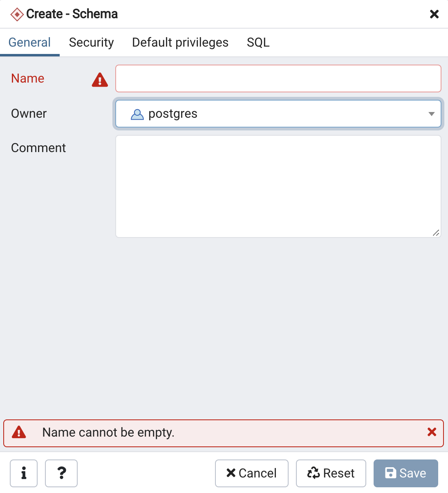Open the Owner combo box showing postgres
This screenshot has height=493, width=448.
[x=278, y=114]
